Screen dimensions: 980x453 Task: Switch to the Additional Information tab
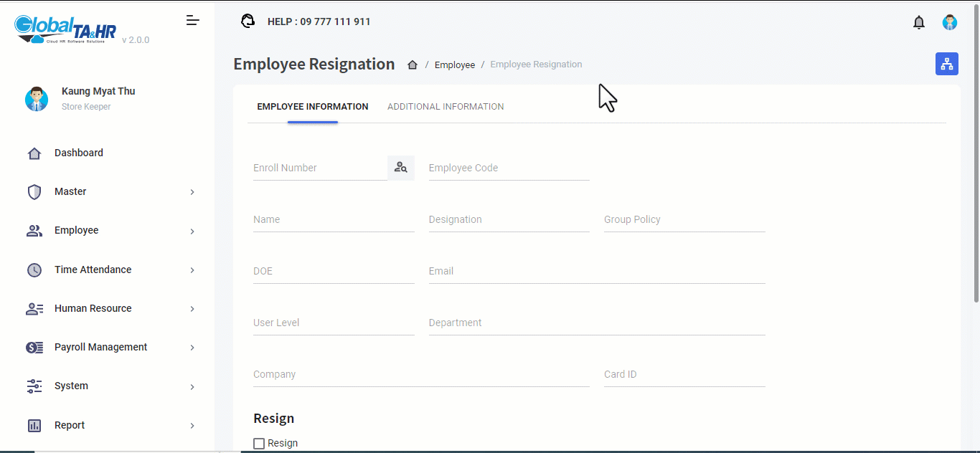[x=446, y=107]
